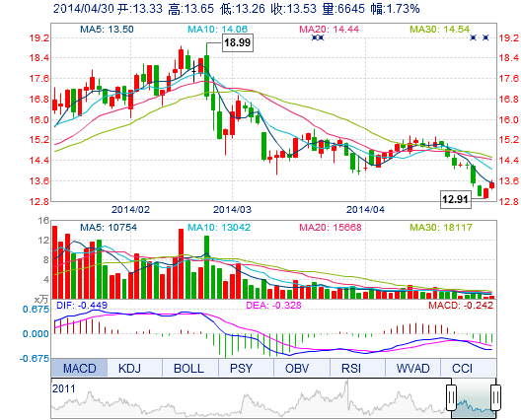Viewport: 521px width, 420px height.
Task: Click the 2014/03 date axis label
Action: [232, 209]
